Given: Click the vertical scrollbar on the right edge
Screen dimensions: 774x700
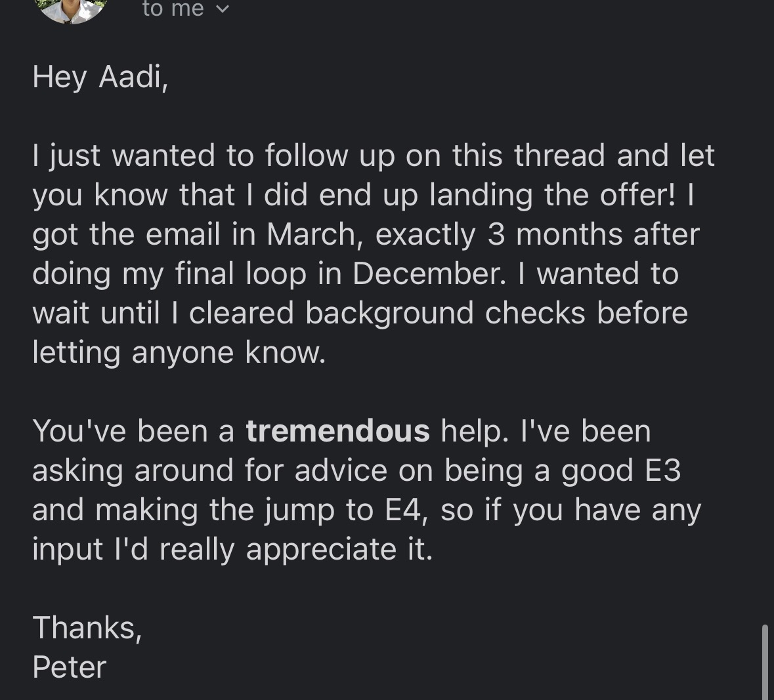Looking at the screenshot, I should point(764,661).
